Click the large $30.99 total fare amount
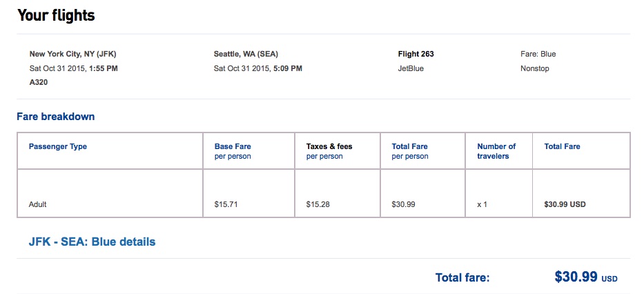 pos(576,277)
